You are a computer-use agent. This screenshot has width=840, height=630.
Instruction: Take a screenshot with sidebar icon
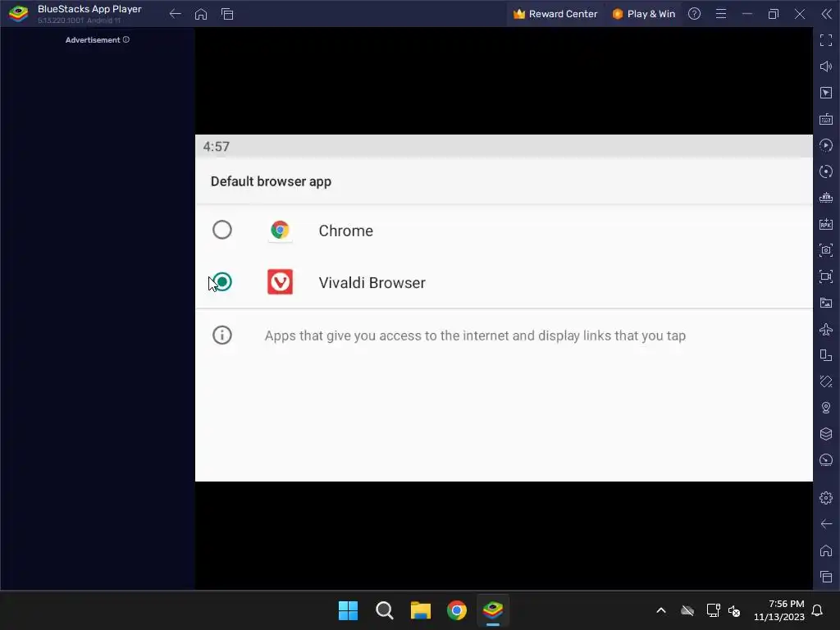(x=826, y=250)
